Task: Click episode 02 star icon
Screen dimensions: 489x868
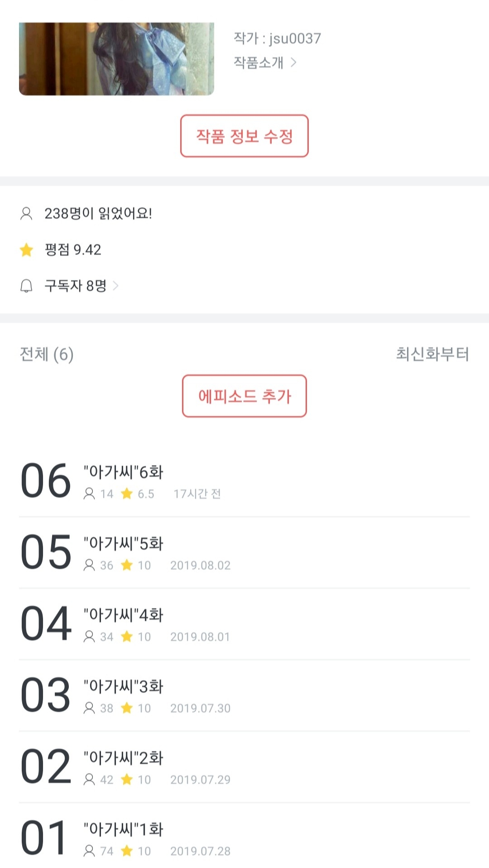Action: (127, 779)
